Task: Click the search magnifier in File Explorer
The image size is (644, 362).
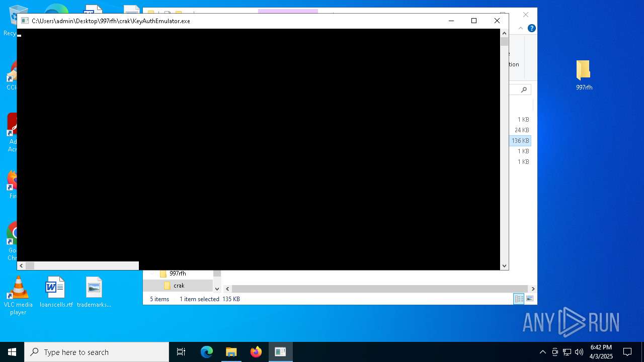Action: [524, 89]
